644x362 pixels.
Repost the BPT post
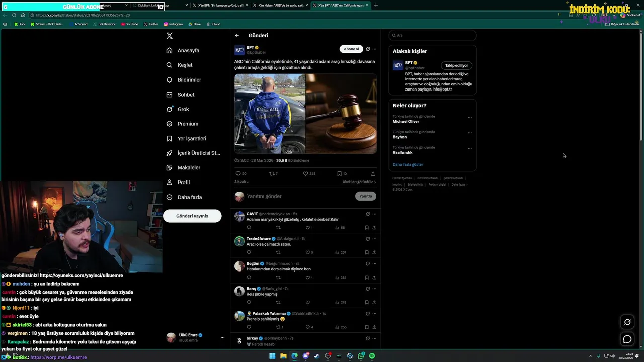(273, 173)
